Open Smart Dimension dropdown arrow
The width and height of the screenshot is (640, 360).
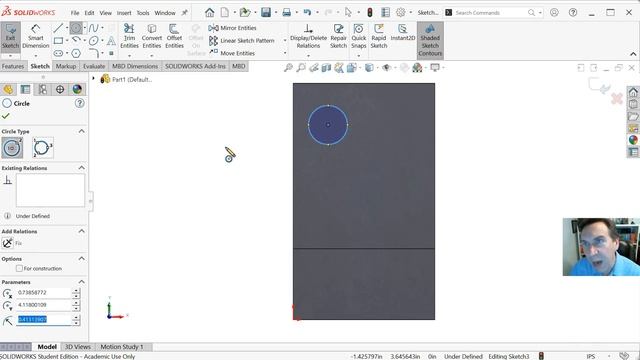[36, 56]
